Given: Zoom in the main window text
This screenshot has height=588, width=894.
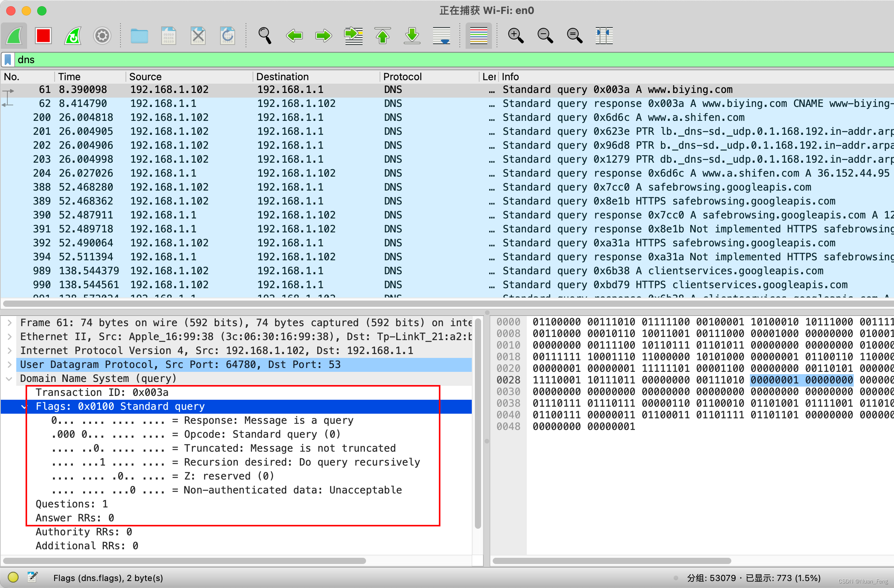Looking at the screenshot, I should tap(516, 36).
